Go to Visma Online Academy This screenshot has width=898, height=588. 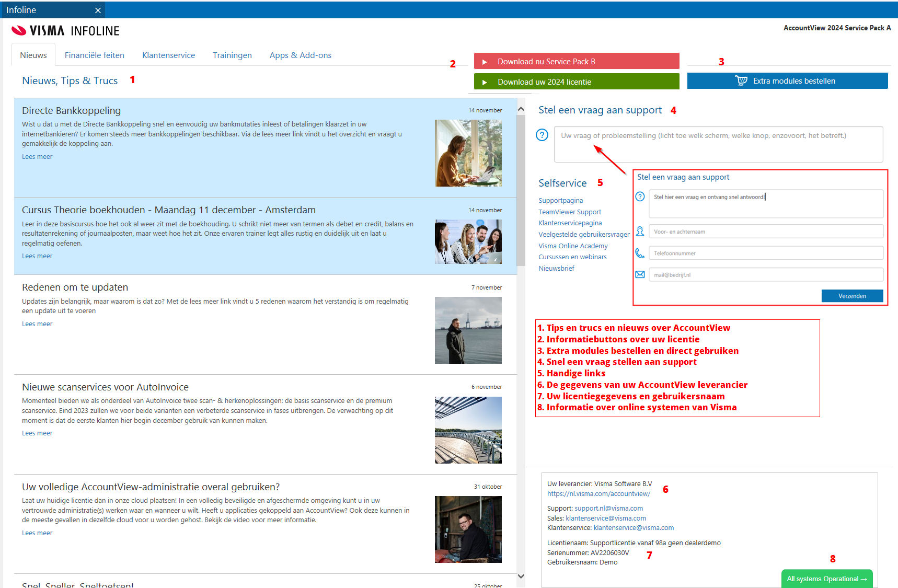coord(573,246)
